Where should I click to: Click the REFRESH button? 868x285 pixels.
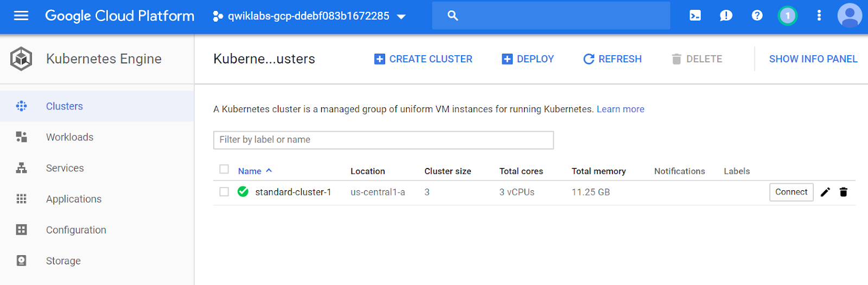(612, 59)
